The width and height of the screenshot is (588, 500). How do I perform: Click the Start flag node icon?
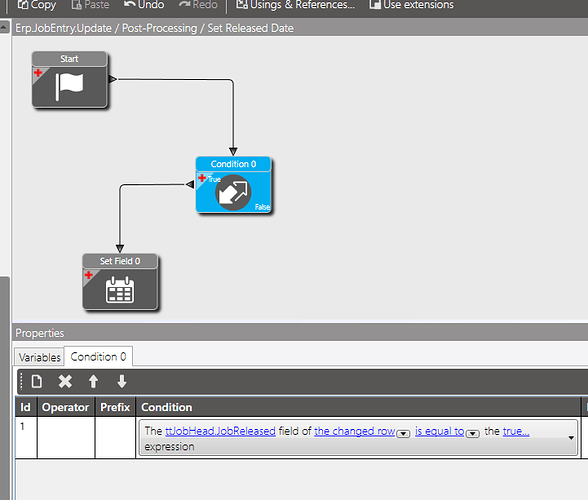coord(69,87)
